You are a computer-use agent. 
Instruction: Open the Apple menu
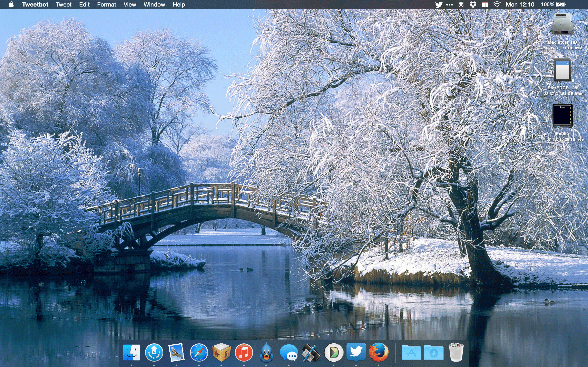click(x=11, y=5)
